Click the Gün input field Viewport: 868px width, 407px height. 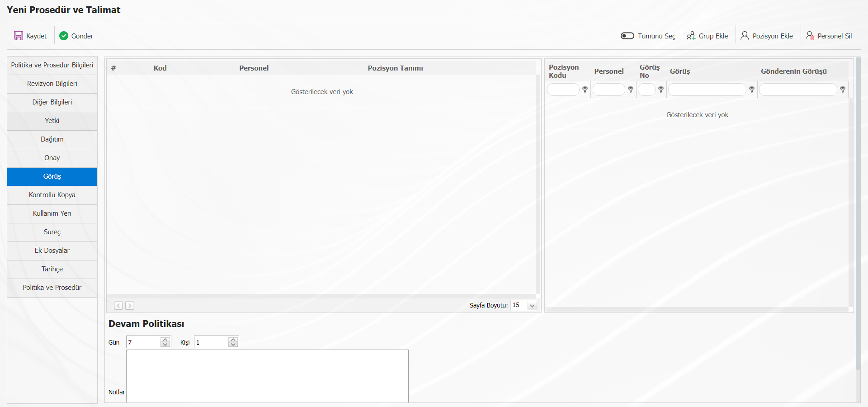coord(143,342)
